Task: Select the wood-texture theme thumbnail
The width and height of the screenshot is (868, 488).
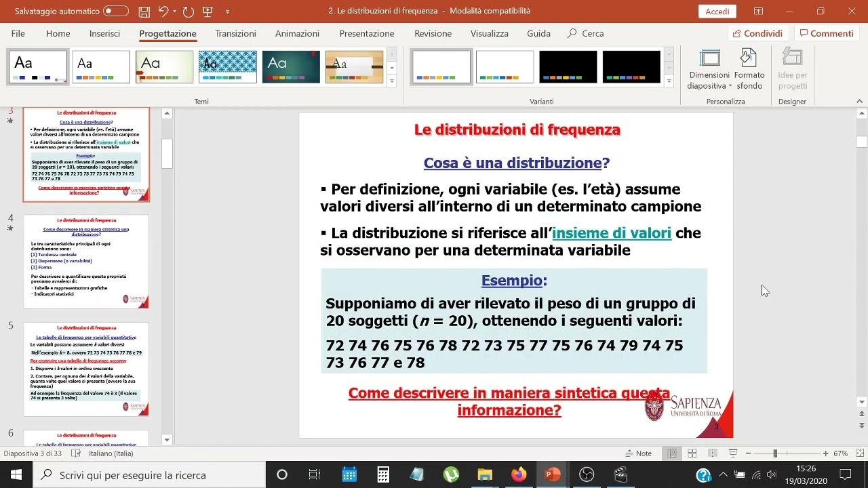Action: [x=355, y=66]
